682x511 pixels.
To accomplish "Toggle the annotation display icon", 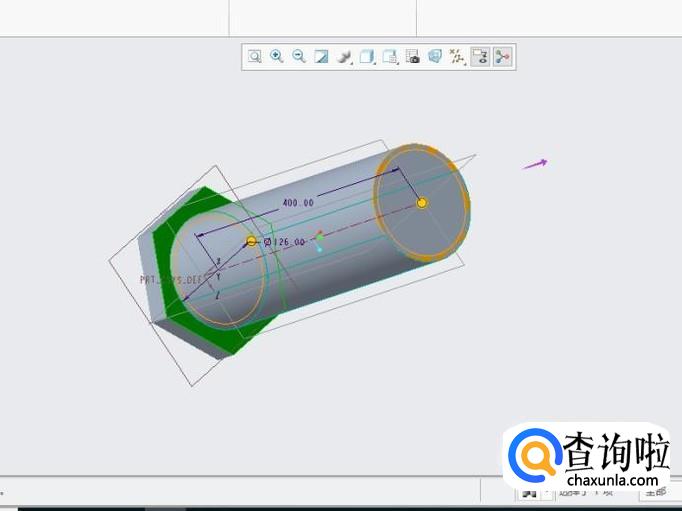I will click(x=480, y=57).
